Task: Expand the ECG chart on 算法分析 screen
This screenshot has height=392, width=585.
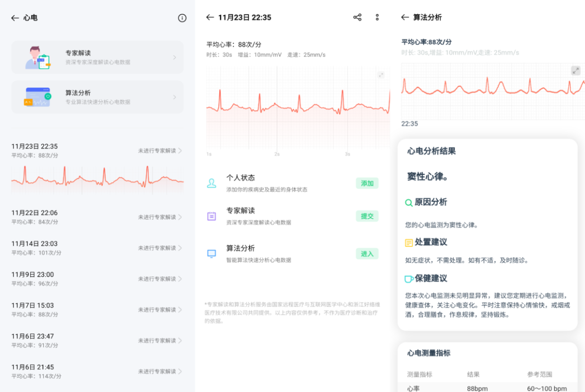Action: [576, 70]
